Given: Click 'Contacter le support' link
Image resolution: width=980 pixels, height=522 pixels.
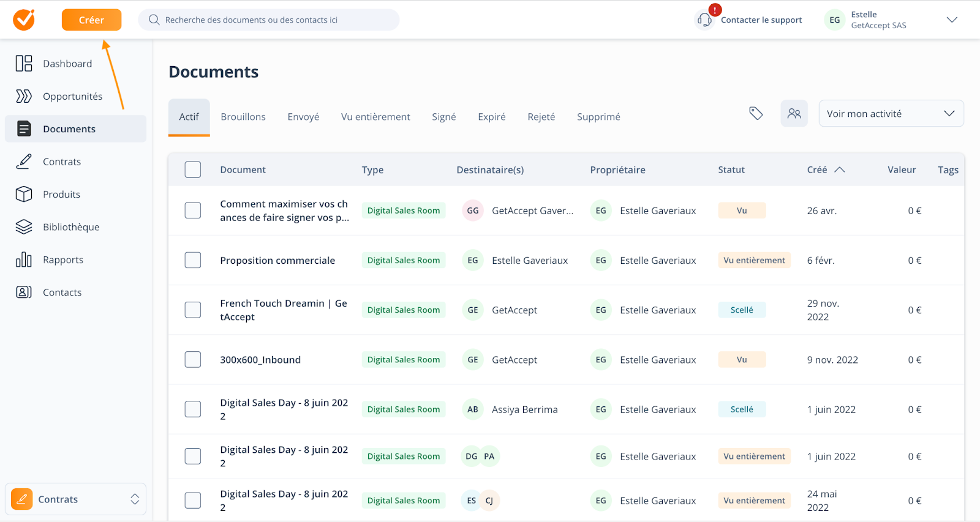Looking at the screenshot, I should coord(761,20).
